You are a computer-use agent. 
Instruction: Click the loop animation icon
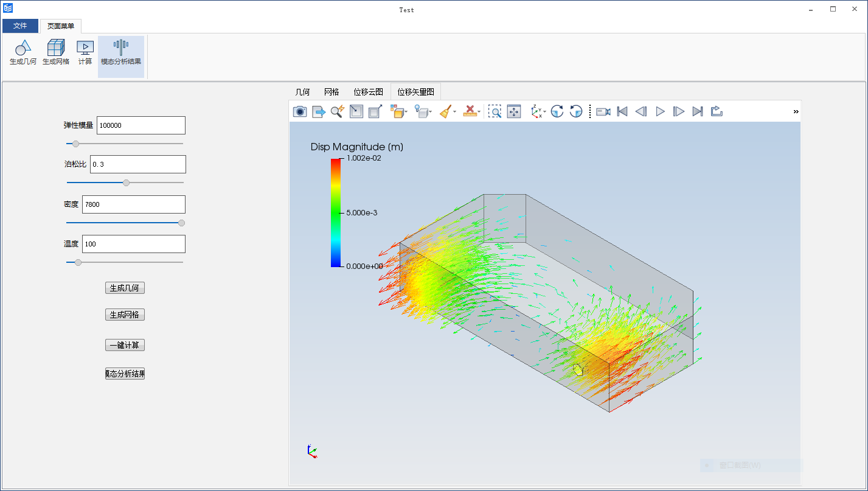(x=717, y=111)
